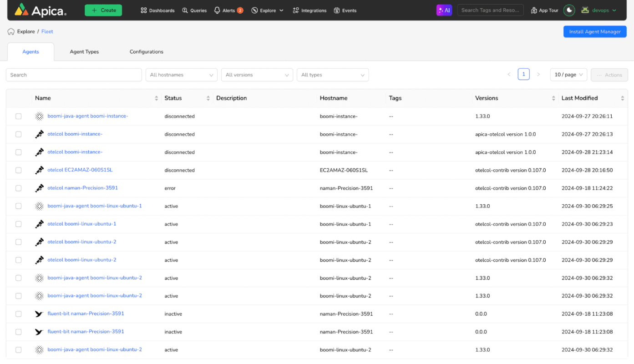This screenshot has height=364, width=634.
Task: Click the purple AI assistant icon
Action: (444, 10)
